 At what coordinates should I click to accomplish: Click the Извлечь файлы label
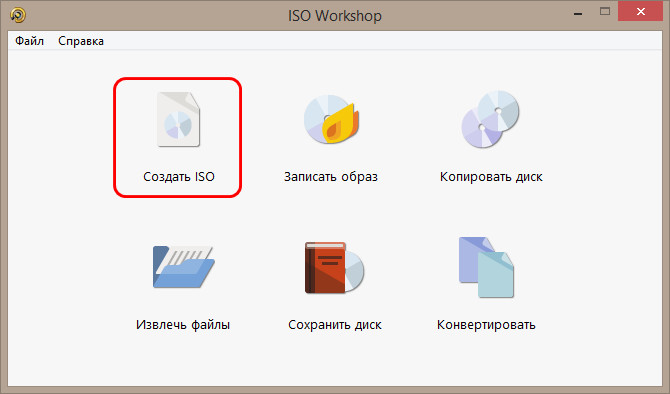(x=183, y=325)
